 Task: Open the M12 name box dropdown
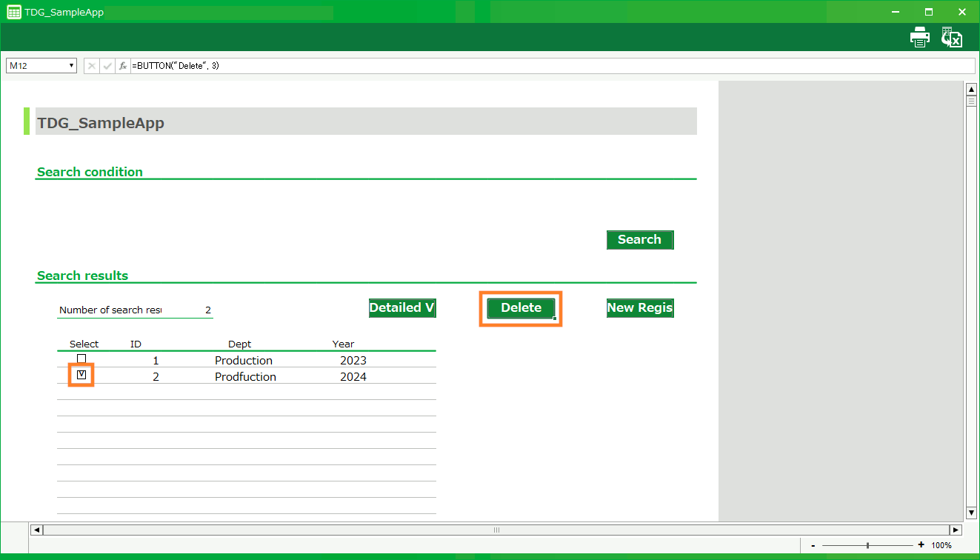[71, 66]
